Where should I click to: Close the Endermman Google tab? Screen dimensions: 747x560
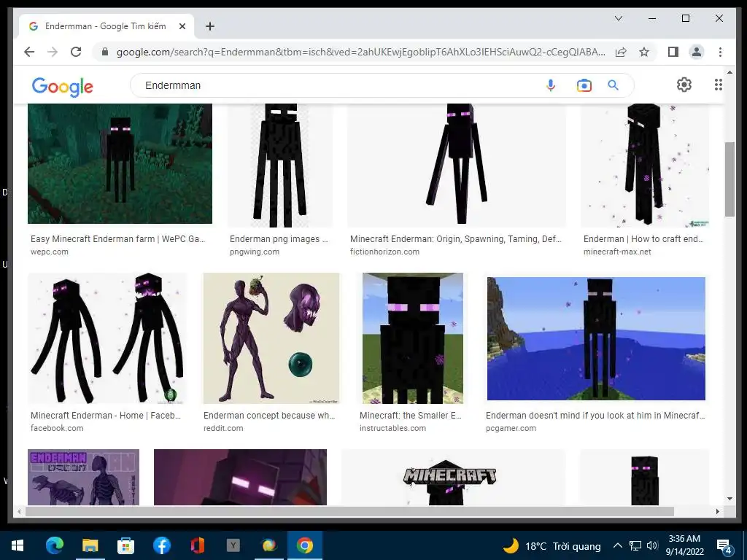click(x=182, y=26)
